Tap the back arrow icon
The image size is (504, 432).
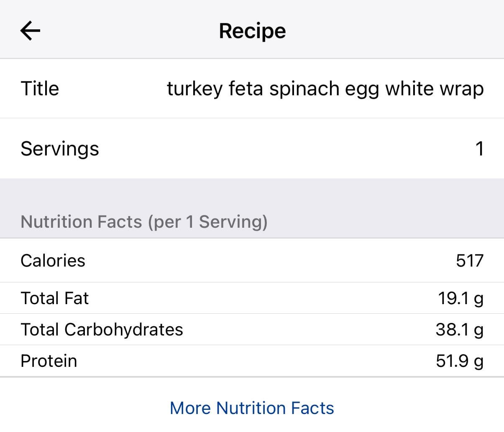pyautogui.click(x=30, y=31)
